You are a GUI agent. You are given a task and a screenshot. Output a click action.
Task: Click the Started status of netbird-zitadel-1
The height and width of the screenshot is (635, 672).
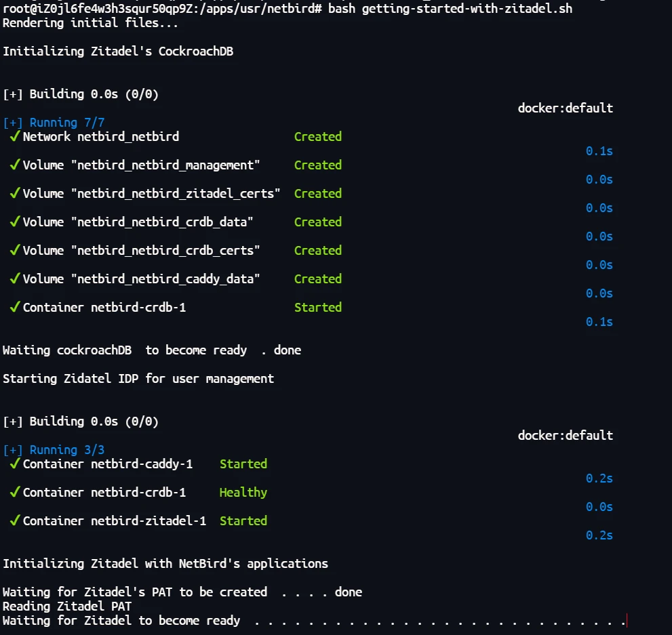243,521
